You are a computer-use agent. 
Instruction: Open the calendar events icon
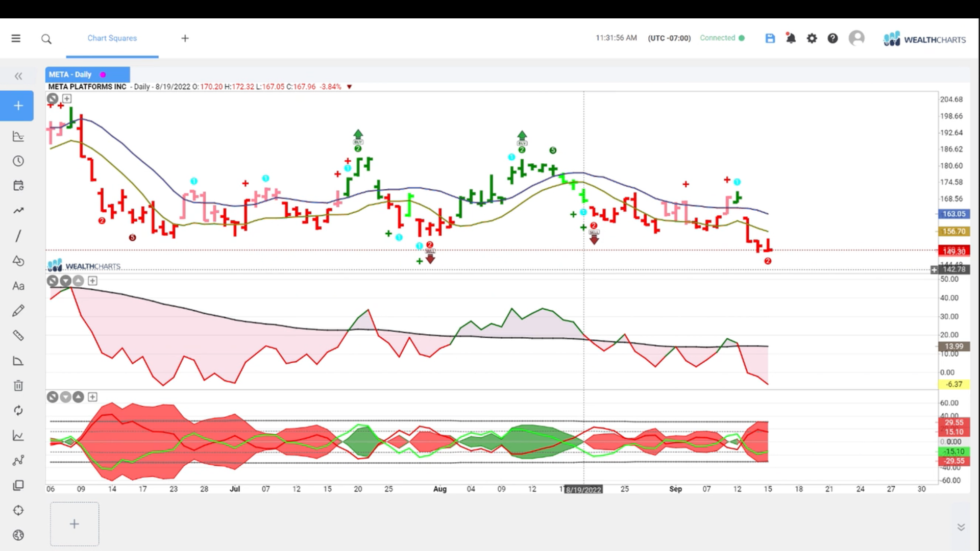18,186
